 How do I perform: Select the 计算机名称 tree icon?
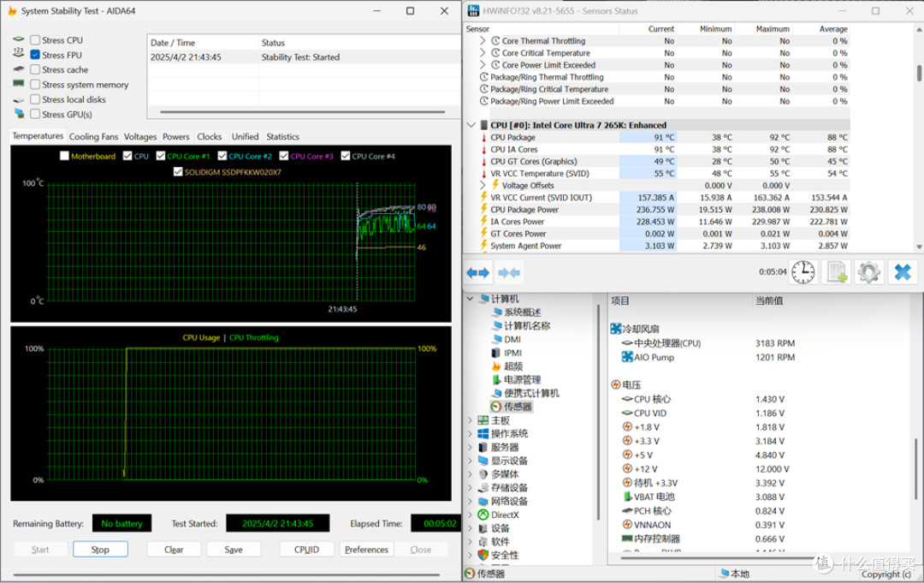(x=497, y=325)
